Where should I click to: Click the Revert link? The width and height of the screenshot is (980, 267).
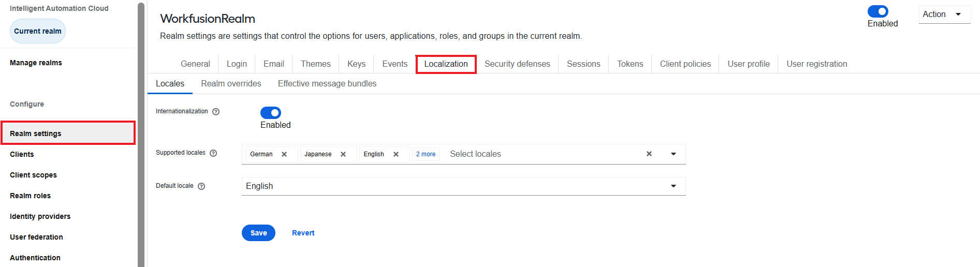pyautogui.click(x=303, y=233)
